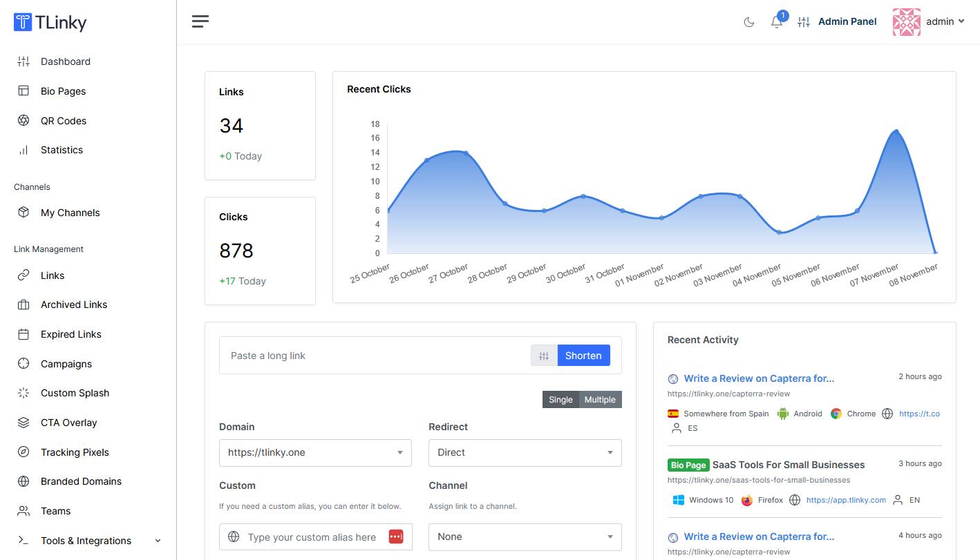The height and width of the screenshot is (560, 980).
Task: Click the CTA Overlay layers icon
Action: pos(23,423)
